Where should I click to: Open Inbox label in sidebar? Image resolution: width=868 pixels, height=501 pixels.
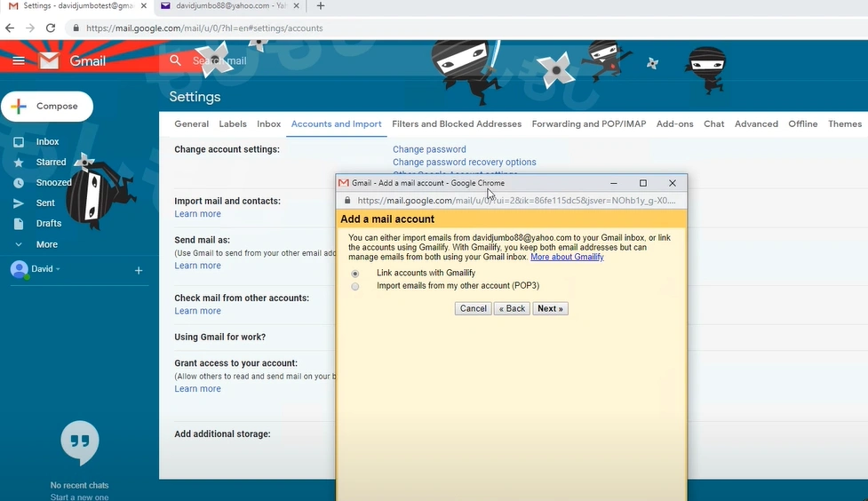[x=47, y=142]
